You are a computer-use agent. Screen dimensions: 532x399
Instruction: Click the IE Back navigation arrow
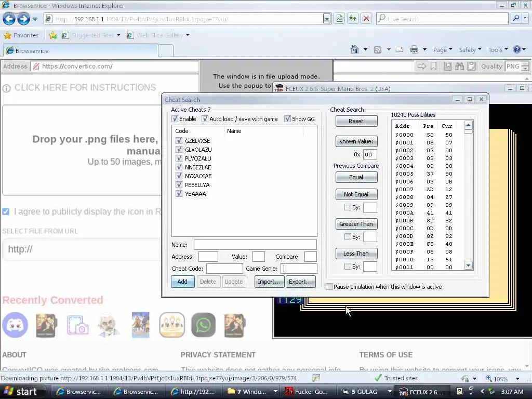point(9,19)
